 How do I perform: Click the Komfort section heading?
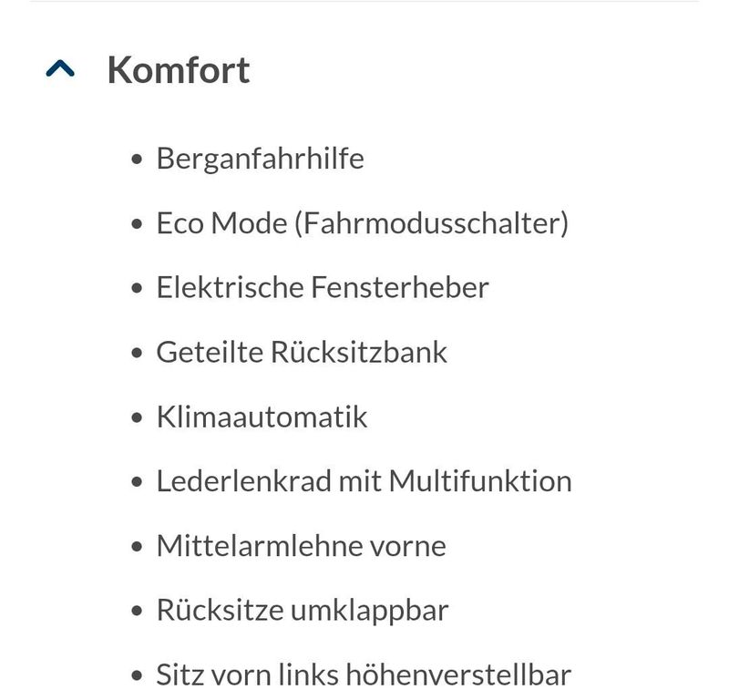(179, 70)
